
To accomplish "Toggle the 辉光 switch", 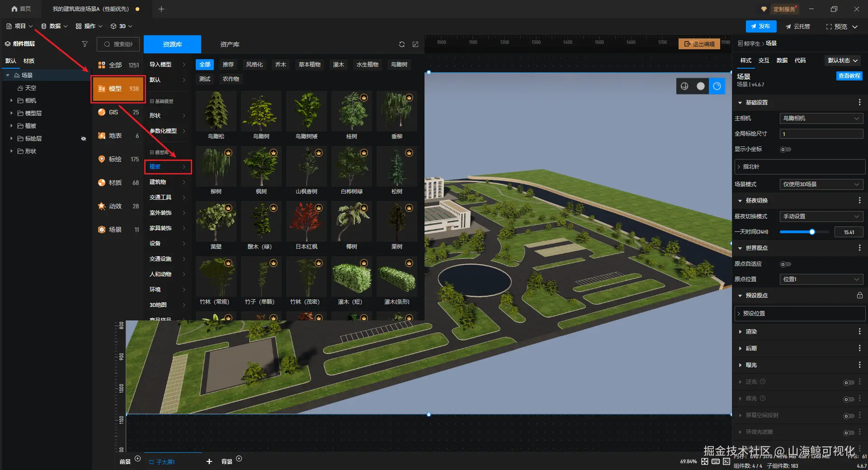I will [x=849, y=399].
